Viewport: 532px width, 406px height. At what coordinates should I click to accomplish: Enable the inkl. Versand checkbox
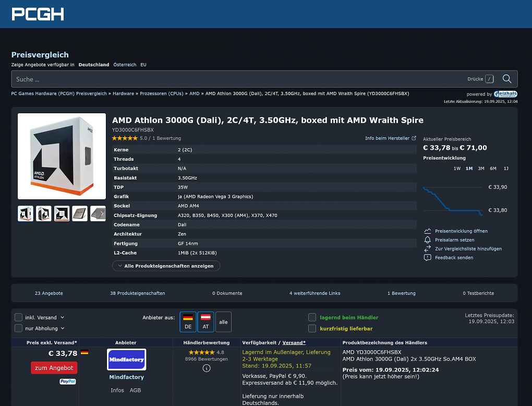pos(18,317)
